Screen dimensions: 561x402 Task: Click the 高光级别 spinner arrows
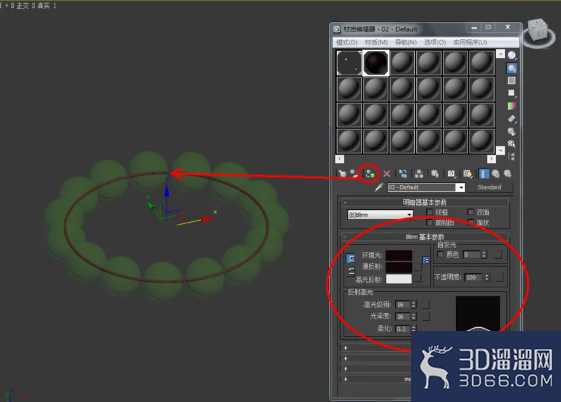pos(414,304)
